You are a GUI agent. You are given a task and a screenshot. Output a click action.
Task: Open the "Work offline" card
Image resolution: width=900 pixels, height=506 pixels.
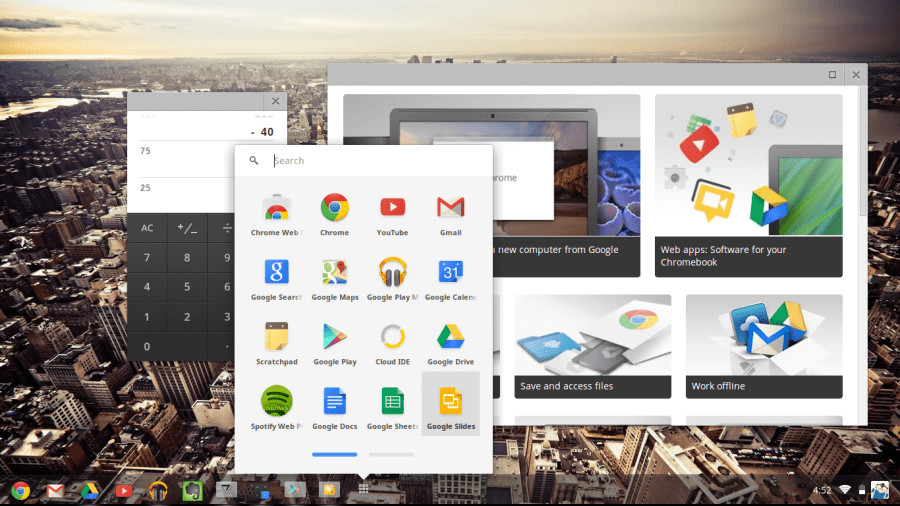764,346
